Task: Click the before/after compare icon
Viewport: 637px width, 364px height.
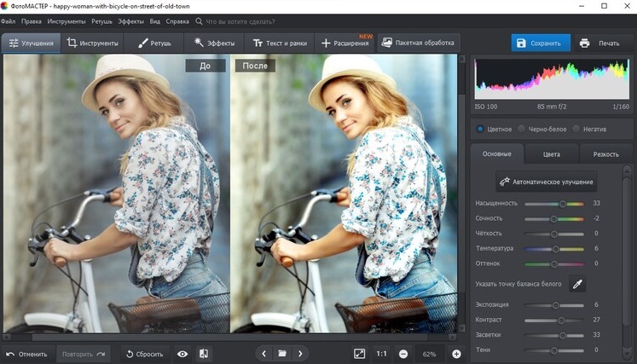Action: pos(204,354)
